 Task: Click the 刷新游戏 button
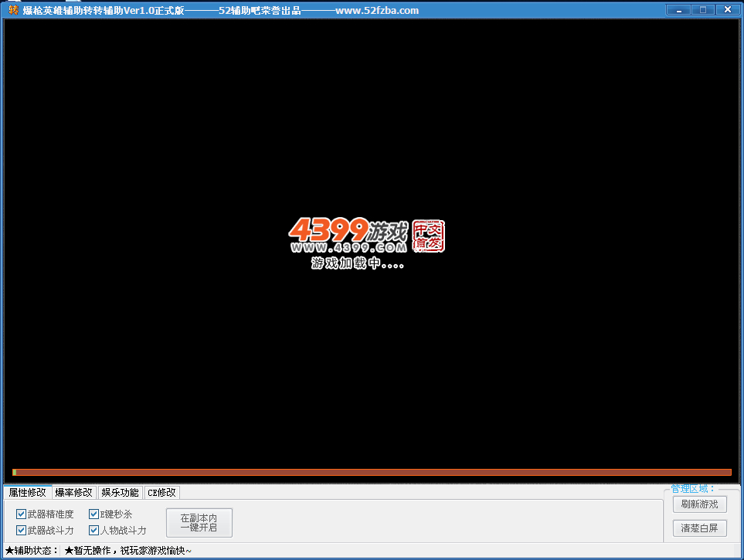pyautogui.click(x=700, y=504)
